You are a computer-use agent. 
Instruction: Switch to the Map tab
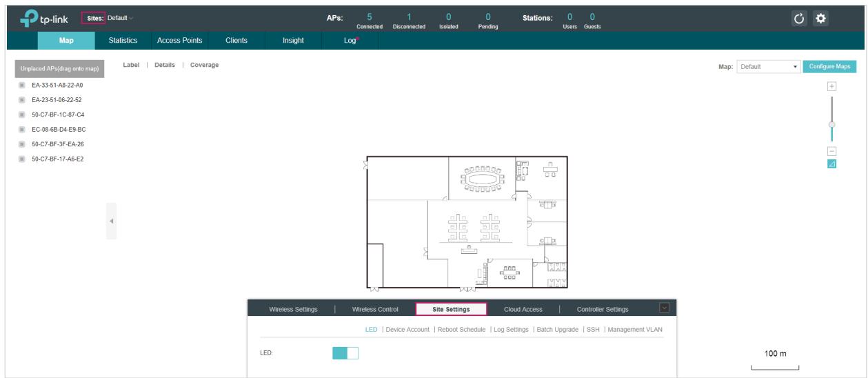pyautogui.click(x=66, y=41)
